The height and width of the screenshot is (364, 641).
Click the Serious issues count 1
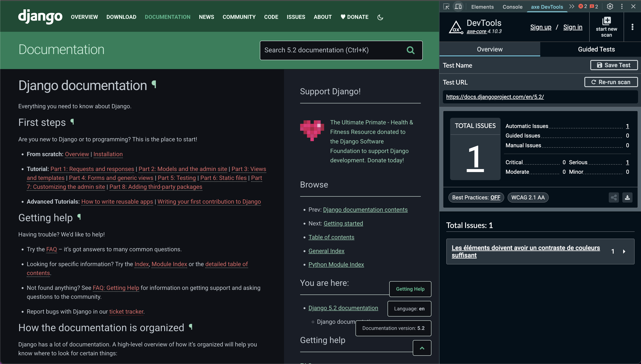click(x=627, y=163)
